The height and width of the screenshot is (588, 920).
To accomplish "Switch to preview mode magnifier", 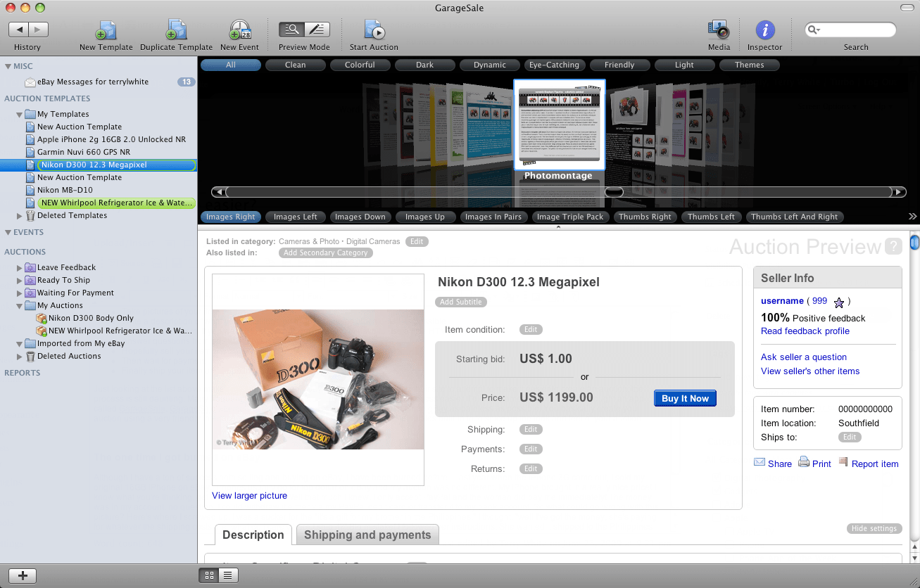I will point(291,30).
